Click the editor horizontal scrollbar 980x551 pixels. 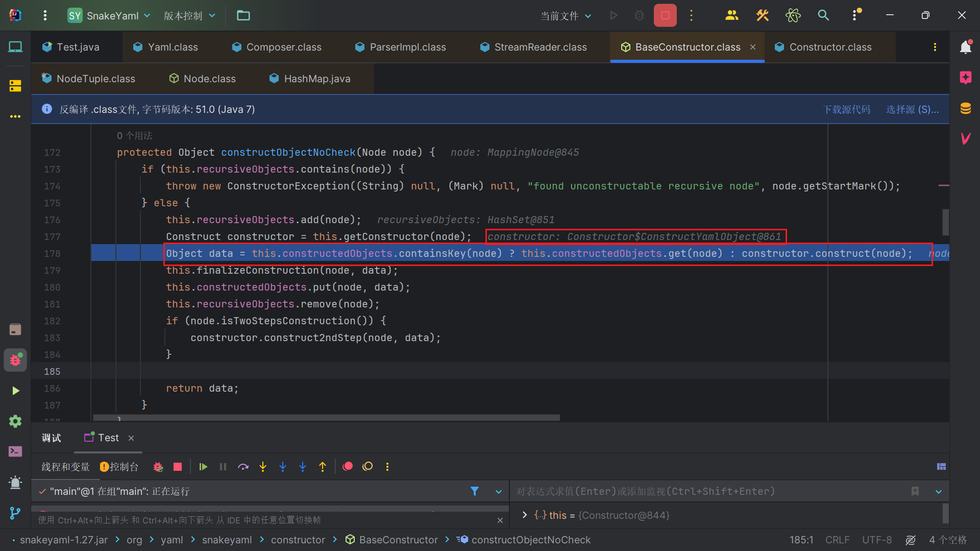coord(327,418)
